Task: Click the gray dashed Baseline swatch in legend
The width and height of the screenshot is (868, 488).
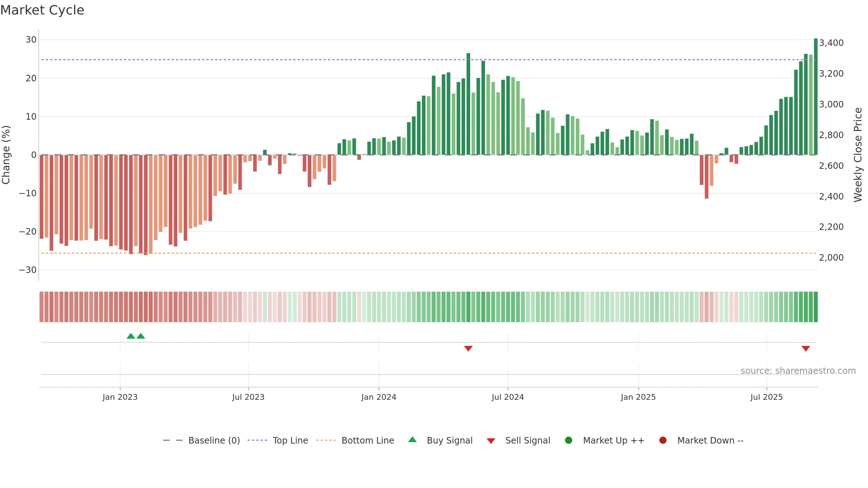Action: 173,440
